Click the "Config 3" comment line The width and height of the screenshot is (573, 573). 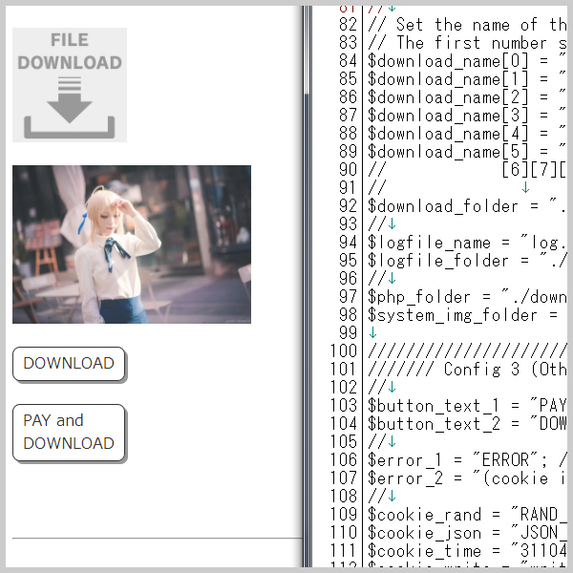[467, 369]
